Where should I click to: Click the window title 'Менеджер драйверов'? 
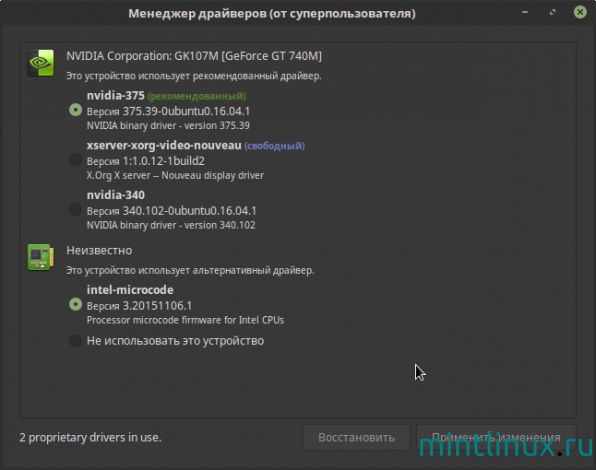pos(272,13)
